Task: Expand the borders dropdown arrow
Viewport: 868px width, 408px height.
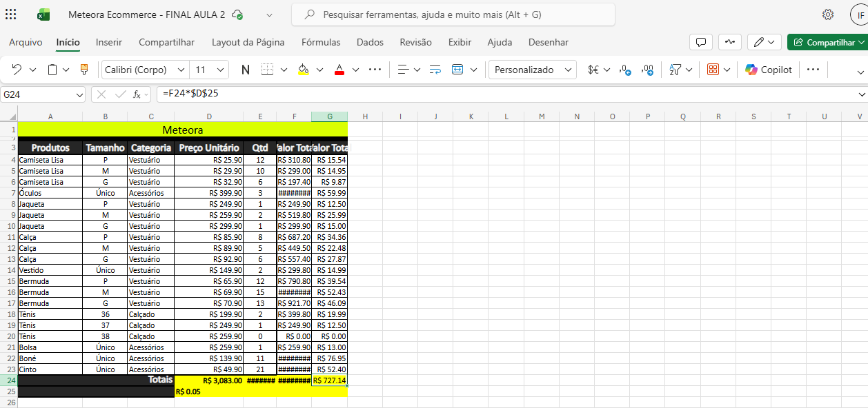Action: tap(284, 70)
